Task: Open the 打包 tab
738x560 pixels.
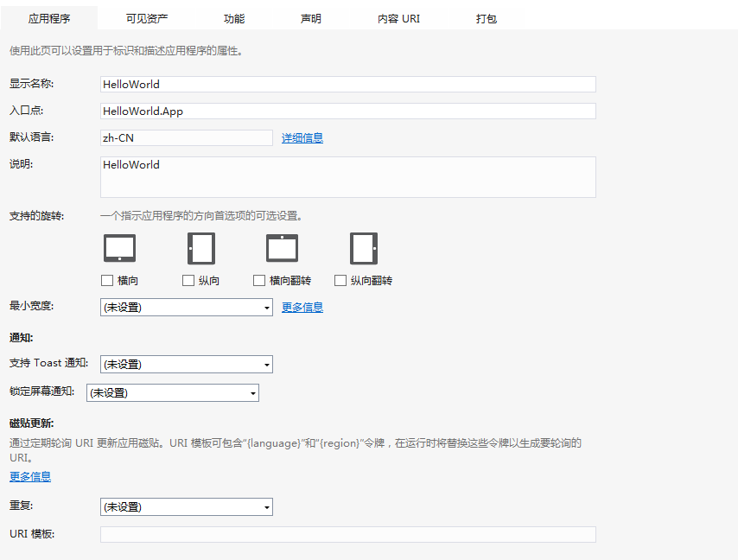Action: tap(486, 16)
